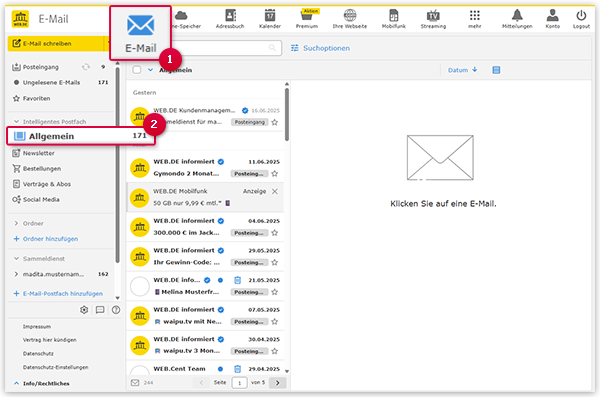Switch list view layout icon next to Datum

click(496, 70)
